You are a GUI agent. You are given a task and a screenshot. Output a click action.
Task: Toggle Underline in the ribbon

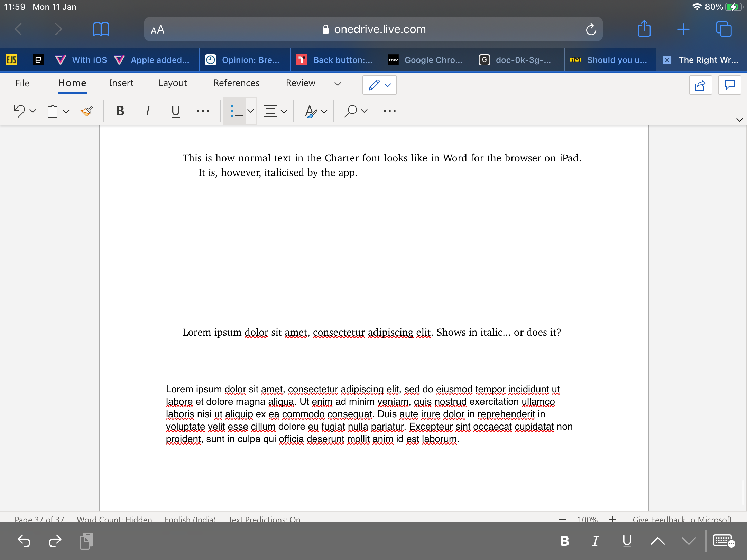176,111
